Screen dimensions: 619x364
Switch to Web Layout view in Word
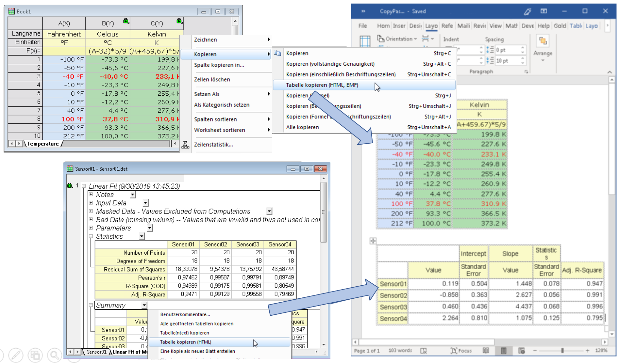(x=522, y=351)
